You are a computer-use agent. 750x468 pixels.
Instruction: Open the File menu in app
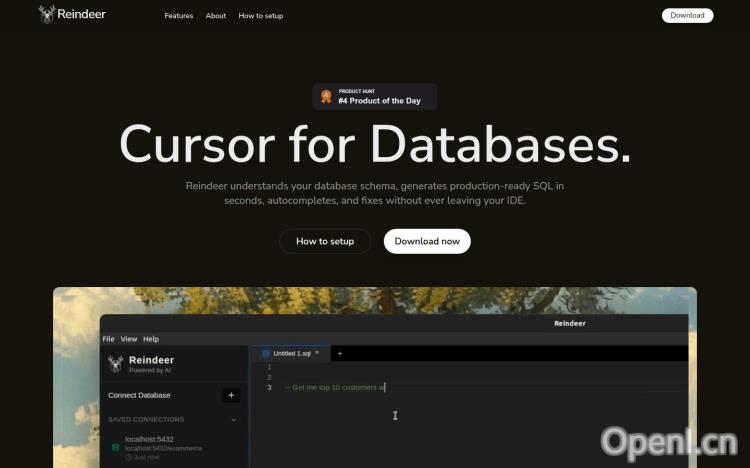[x=108, y=339]
